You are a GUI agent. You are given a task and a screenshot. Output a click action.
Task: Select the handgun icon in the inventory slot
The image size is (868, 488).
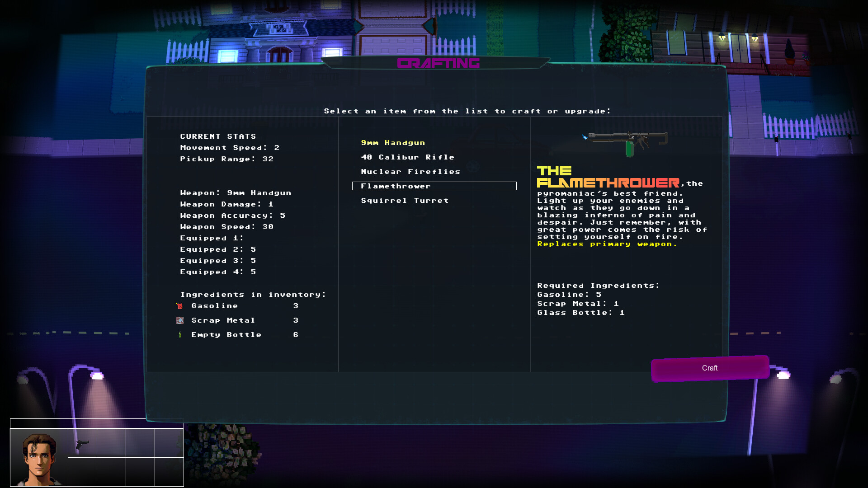[83, 445]
